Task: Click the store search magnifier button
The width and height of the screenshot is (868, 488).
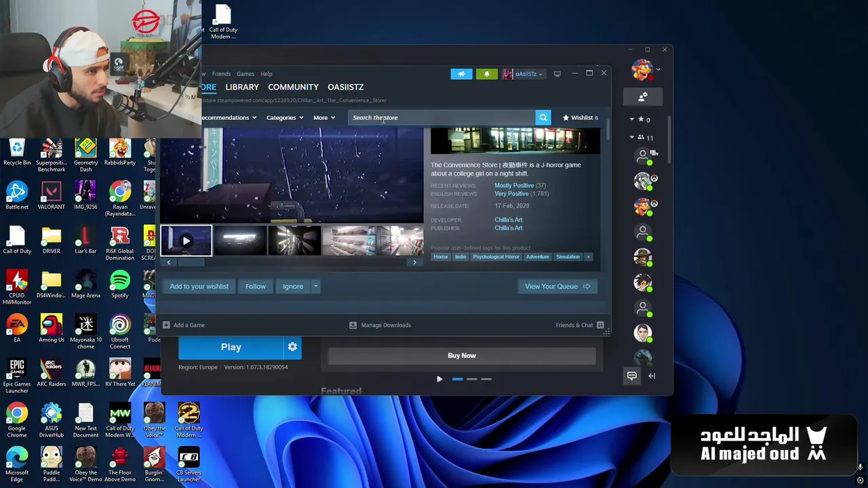Action: pyautogui.click(x=543, y=118)
